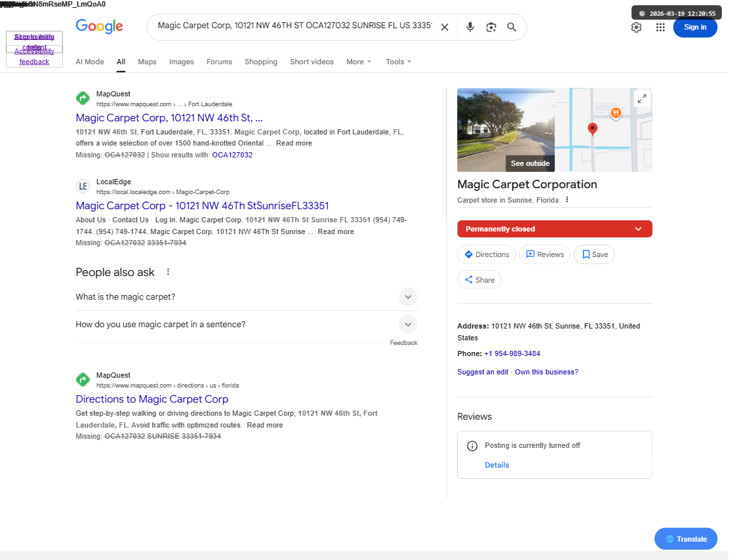Click the MapQuest favicon beside the Directions result
This screenshot has height=560, width=737.
pyautogui.click(x=83, y=380)
